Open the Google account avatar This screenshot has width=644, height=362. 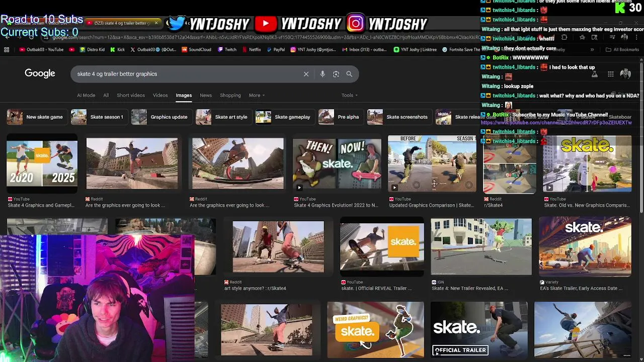(x=625, y=74)
